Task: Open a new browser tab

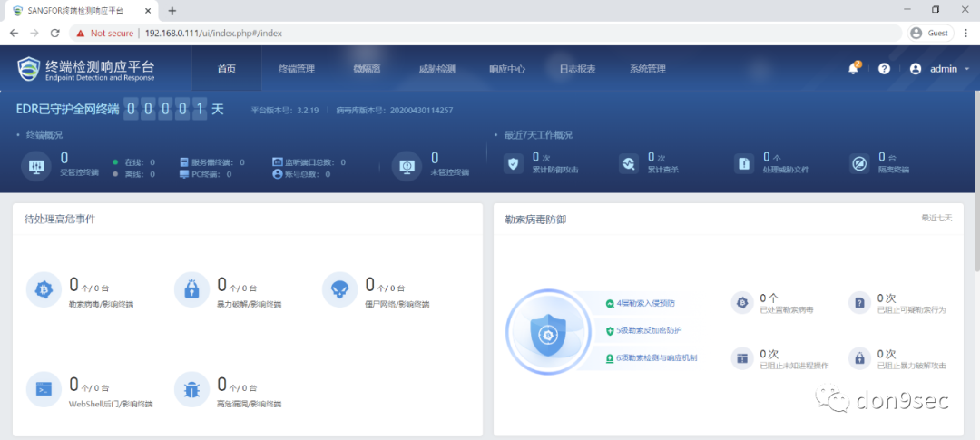Action: (x=172, y=11)
